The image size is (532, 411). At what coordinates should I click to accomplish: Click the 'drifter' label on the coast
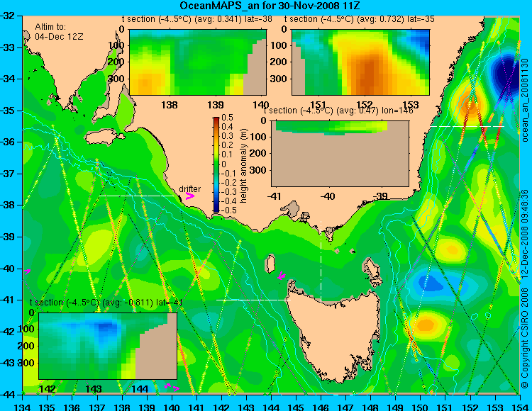coord(189,188)
